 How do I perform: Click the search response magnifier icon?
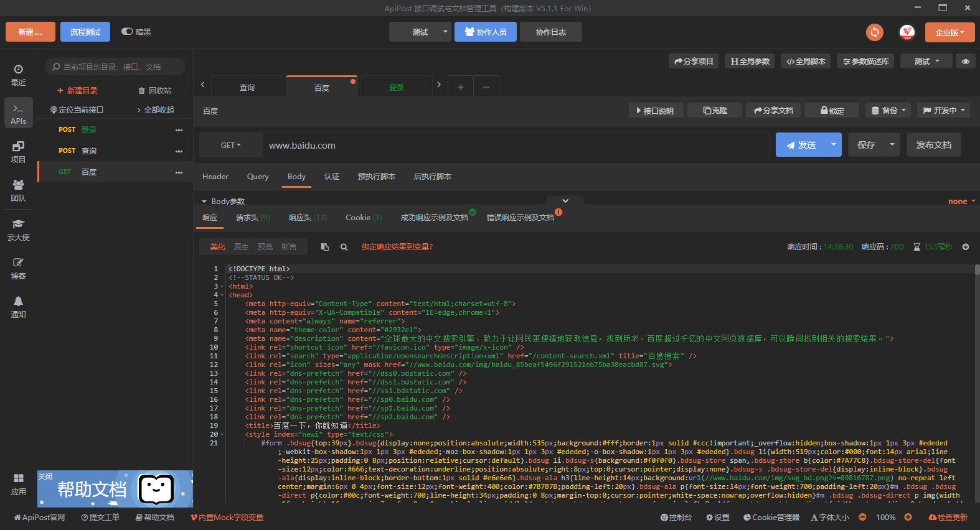pos(344,247)
